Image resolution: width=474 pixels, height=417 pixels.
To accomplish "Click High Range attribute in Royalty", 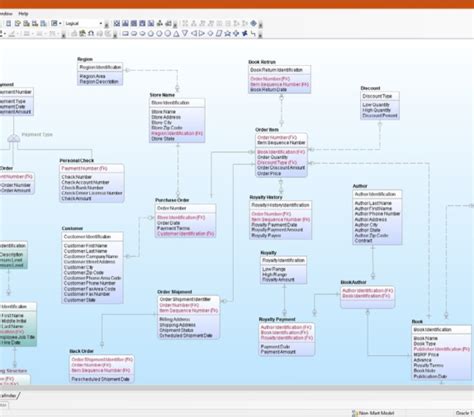I will tap(275, 275).
